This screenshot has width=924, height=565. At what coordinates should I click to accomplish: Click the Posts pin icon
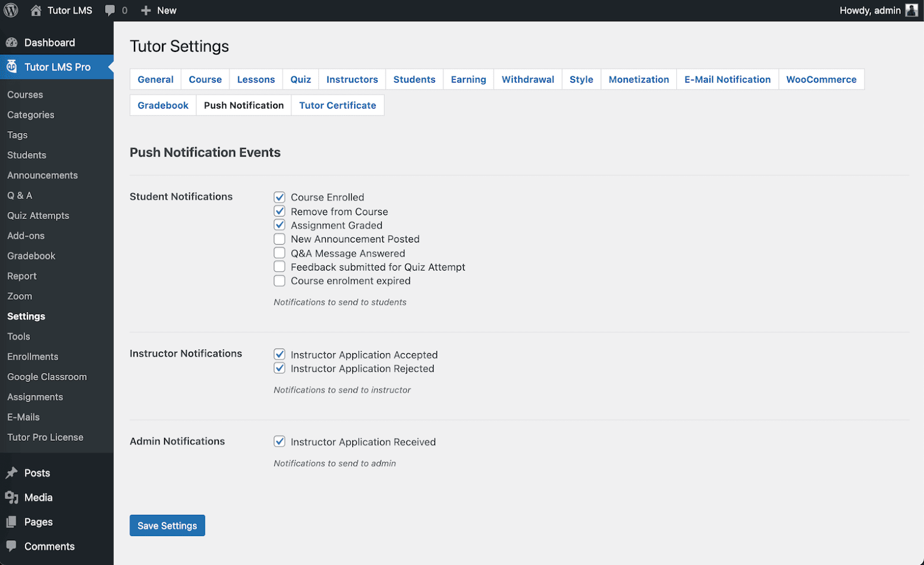[12, 473]
